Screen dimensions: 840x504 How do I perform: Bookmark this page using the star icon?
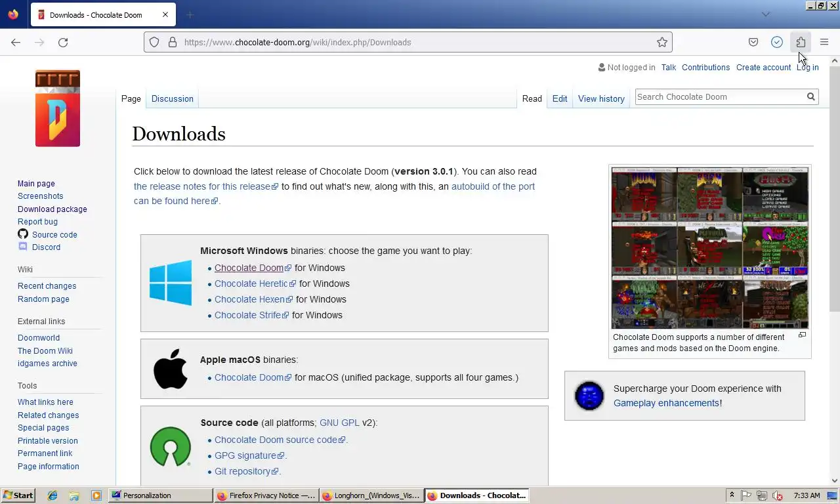[x=662, y=42]
